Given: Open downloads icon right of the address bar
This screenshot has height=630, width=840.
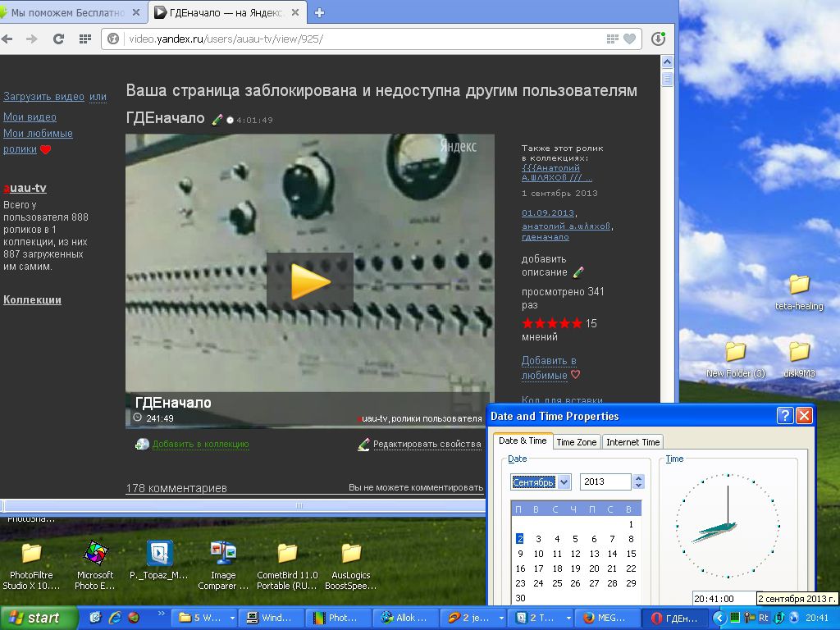Looking at the screenshot, I should click(659, 39).
